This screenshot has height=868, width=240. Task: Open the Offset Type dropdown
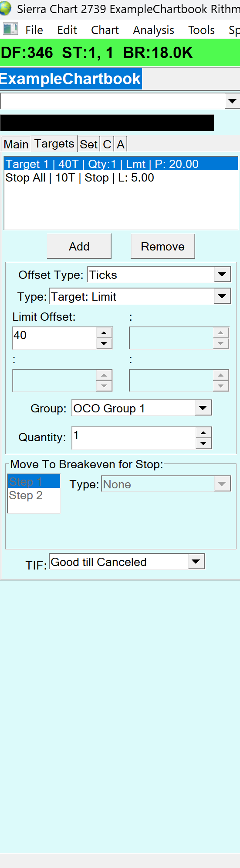coord(222,274)
